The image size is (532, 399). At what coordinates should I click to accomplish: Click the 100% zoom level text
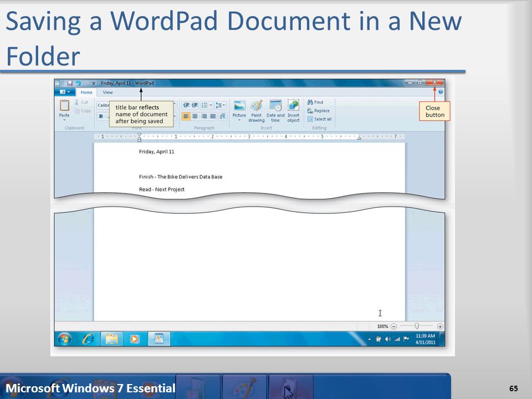382,326
